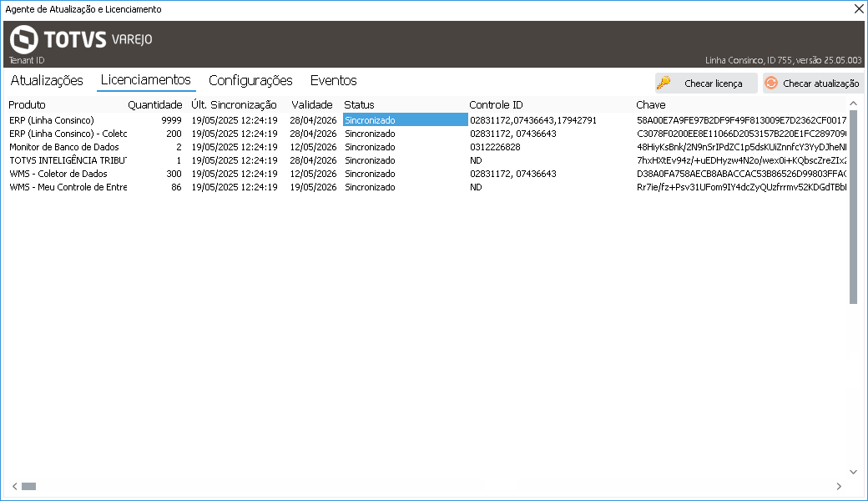Click Controle ID 0312226828 cell
The width and height of the screenshot is (868, 501).
pos(495,147)
